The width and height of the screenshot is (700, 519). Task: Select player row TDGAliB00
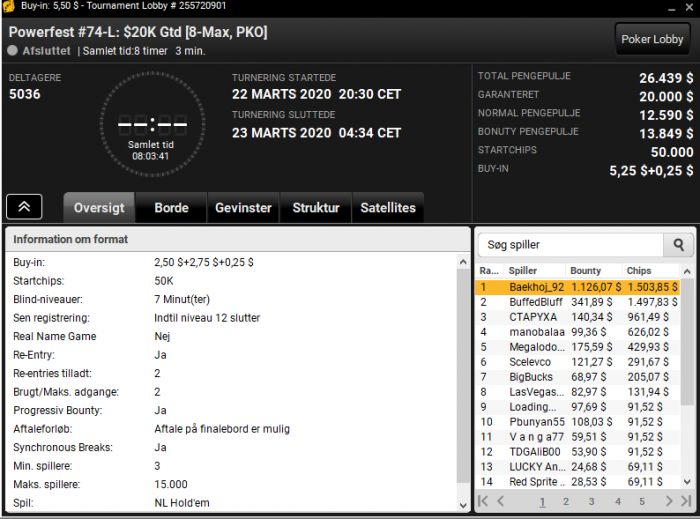tap(578, 452)
